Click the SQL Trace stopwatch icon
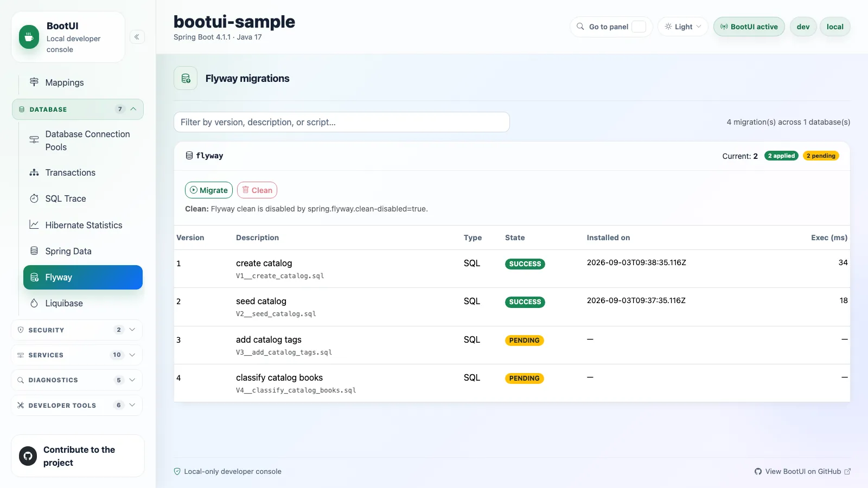The image size is (868, 488). [x=34, y=198]
